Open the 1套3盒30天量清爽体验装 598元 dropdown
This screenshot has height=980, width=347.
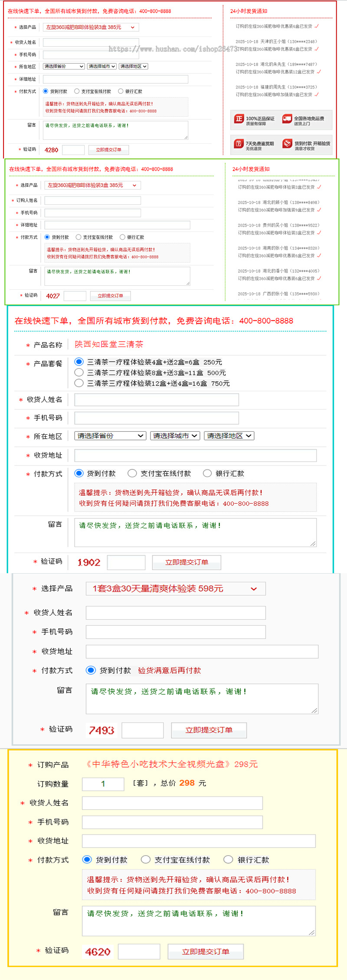(x=176, y=589)
